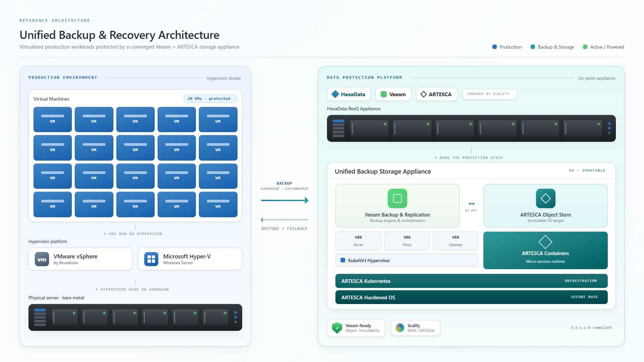The width and height of the screenshot is (644, 362).
Task: Select the Veeam Backup & Replication green icon
Action: 397,198
